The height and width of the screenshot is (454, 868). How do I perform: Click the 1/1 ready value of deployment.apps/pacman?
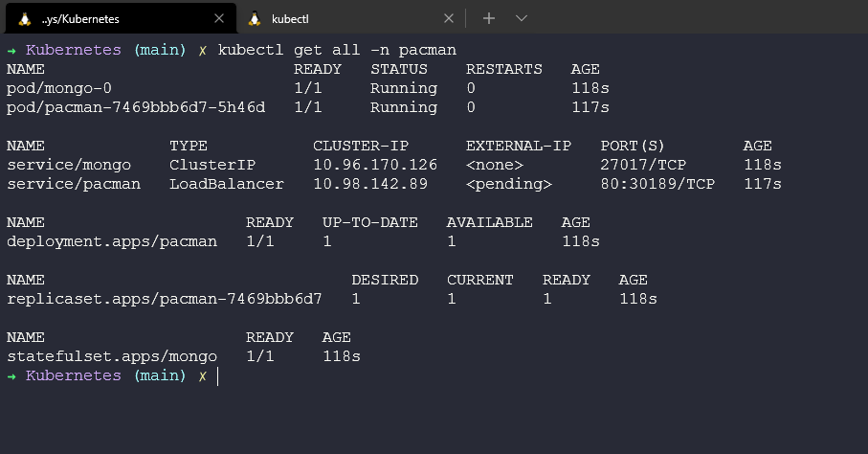pyautogui.click(x=260, y=241)
